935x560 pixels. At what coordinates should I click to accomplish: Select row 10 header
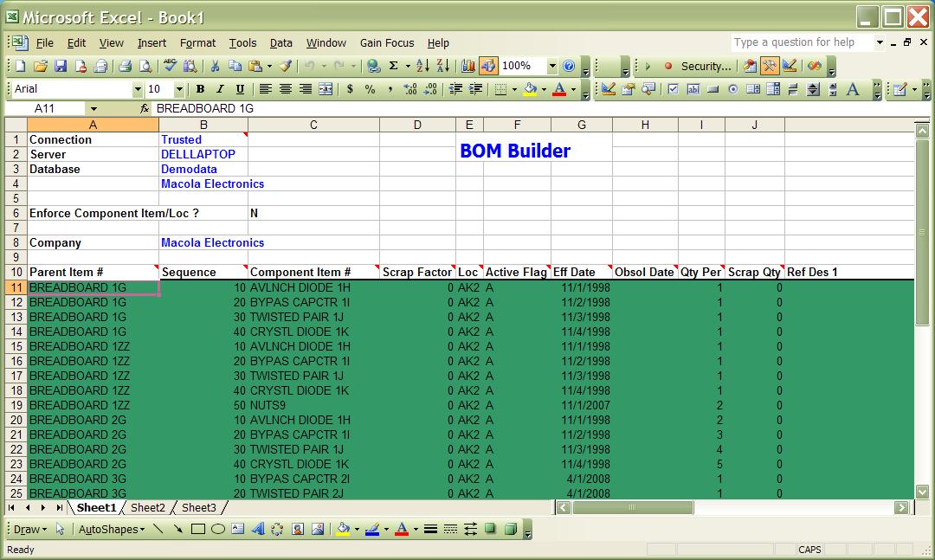tap(16, 273)
